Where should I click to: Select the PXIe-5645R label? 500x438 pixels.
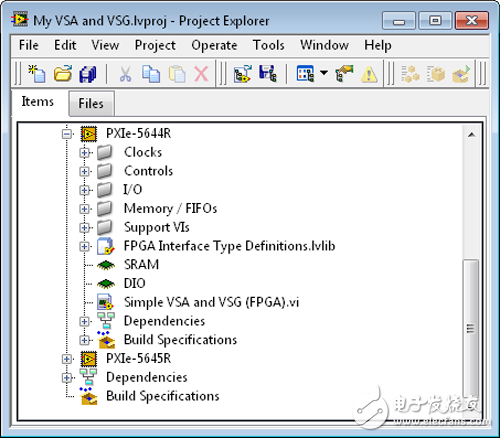coord(138,359)
